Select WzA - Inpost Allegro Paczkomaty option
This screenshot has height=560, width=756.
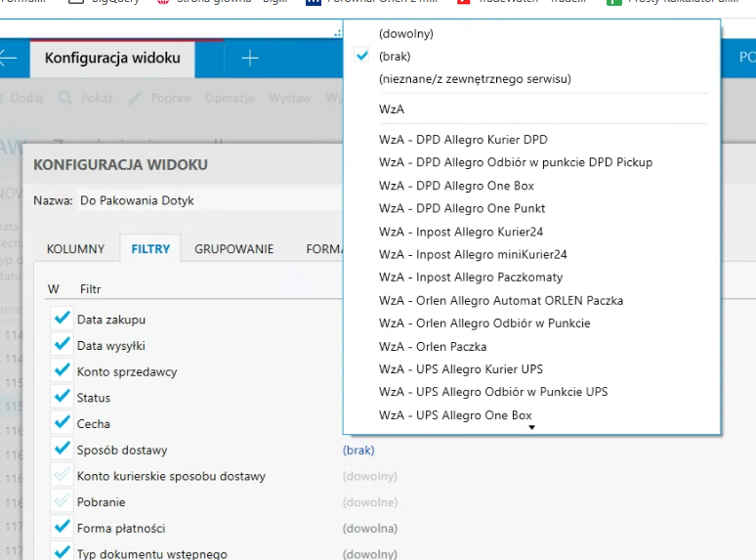pyautogui.click(x=456, y=278)
